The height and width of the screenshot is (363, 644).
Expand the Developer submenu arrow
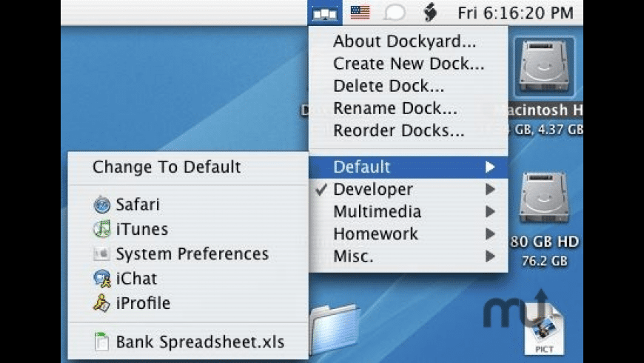(489, 189)
